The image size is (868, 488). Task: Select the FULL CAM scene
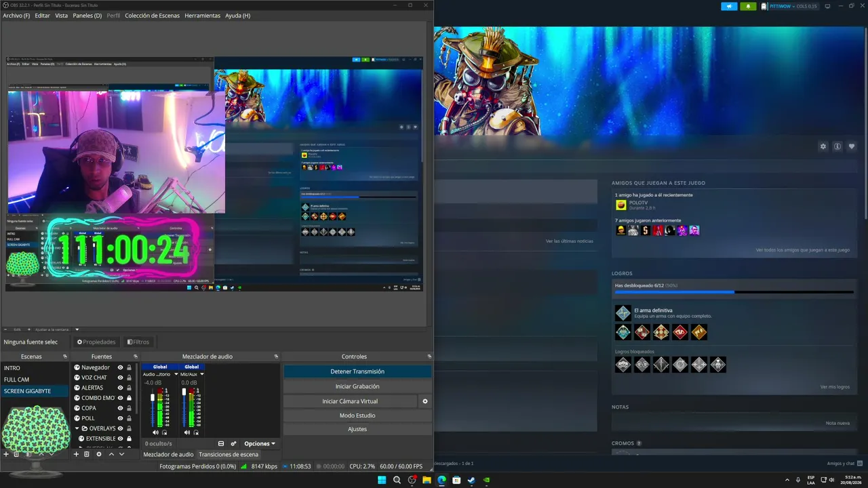pos(35,380)
